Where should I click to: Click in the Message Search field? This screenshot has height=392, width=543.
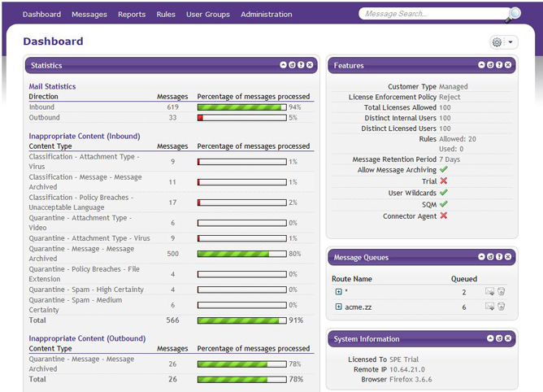pyautogui.click(x=433, y=14)
